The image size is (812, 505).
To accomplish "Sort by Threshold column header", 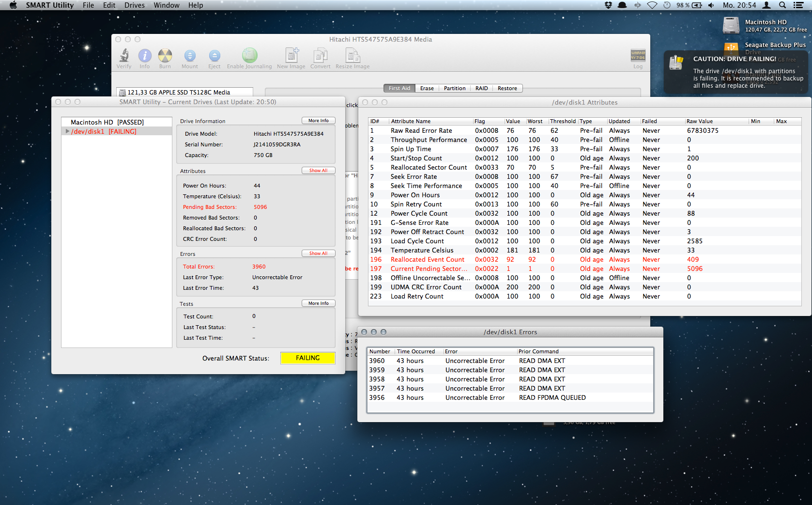I will point(563,121).
